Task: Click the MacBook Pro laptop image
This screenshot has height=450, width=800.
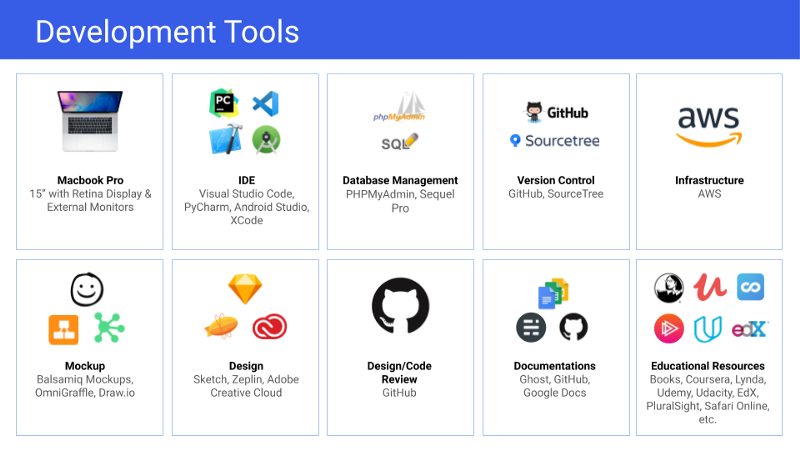Action: (x=90, y=121)
